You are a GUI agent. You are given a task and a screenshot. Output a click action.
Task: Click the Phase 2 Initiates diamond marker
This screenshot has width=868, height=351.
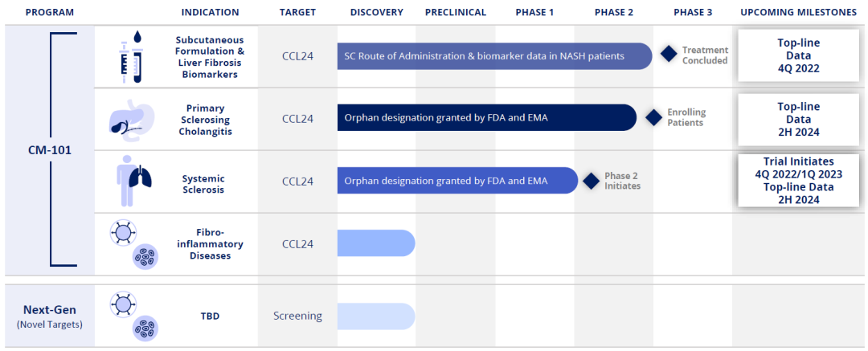tap(592, 181)
